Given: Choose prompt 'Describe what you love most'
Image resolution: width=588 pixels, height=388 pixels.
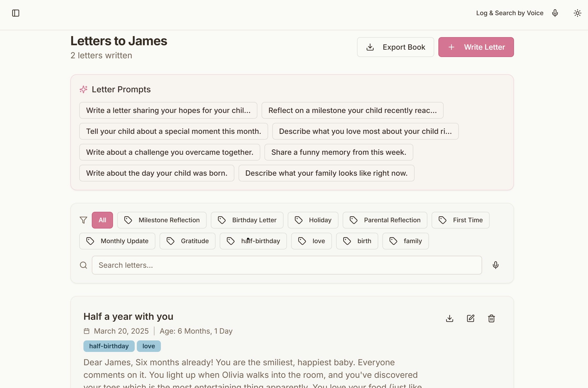Looking at the screenshot, I should point(365,131).
